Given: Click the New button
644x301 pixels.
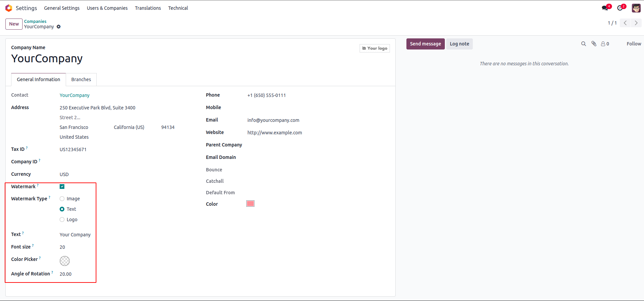Looking at the screenshot, I should pos(14,24).
